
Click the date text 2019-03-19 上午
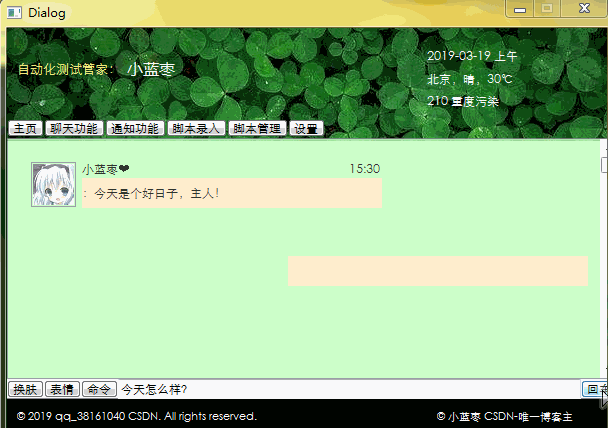point(472,56)
